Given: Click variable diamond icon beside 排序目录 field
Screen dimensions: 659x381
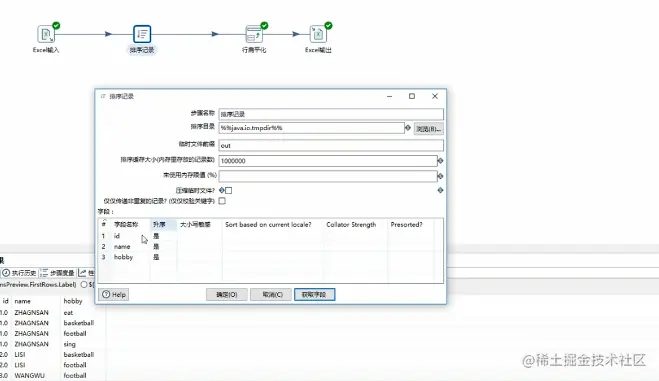Looking at the screenshot, I should 408,127.
